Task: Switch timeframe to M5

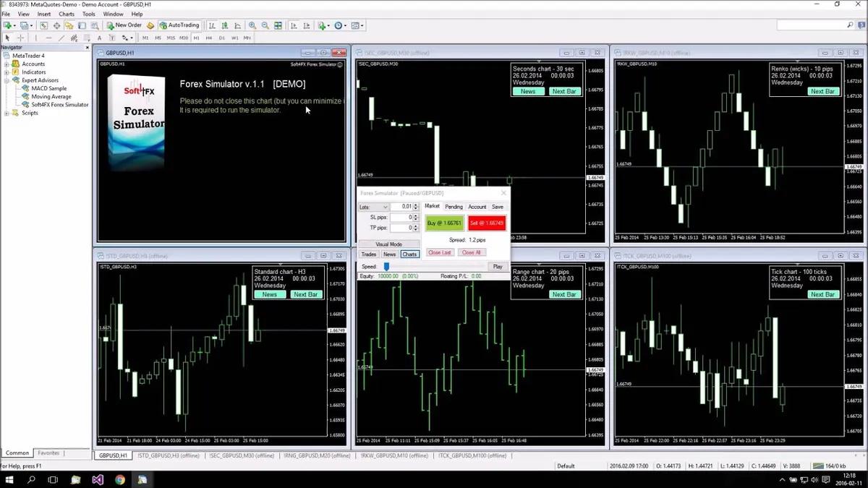Action: click(158, 38)
